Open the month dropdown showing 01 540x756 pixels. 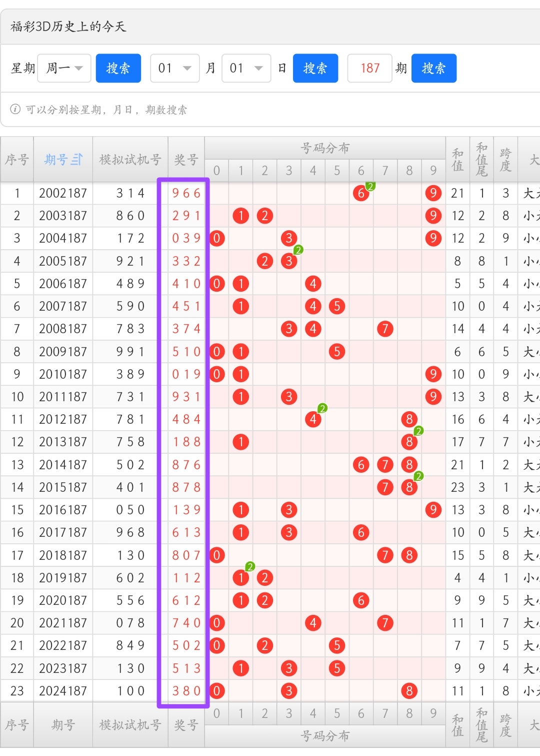(175, 68)
